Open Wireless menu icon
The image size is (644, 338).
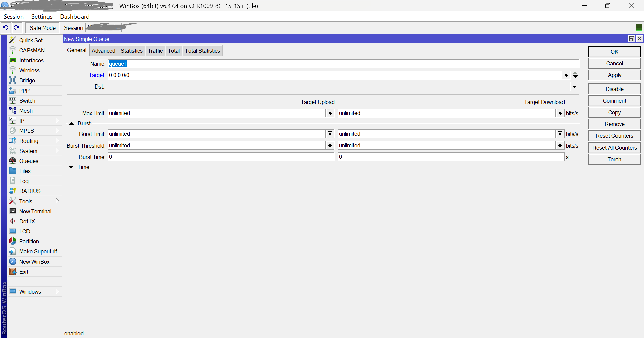[x=13, y=70]
